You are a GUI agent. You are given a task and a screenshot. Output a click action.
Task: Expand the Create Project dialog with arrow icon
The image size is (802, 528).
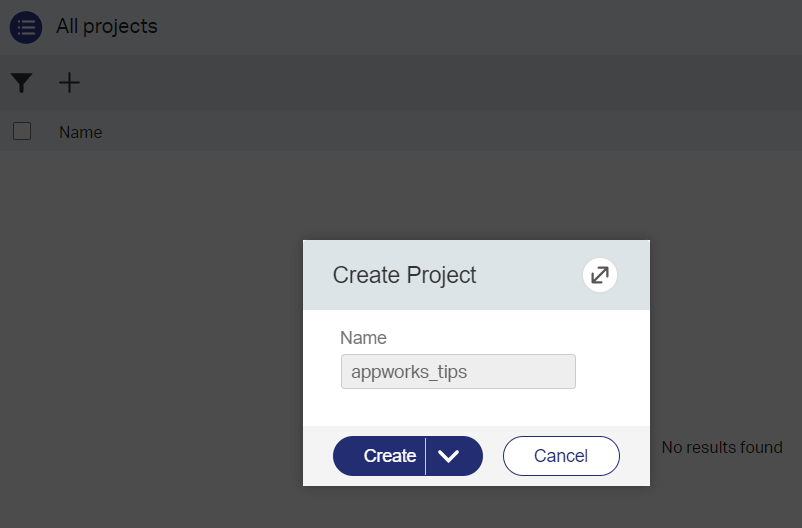pos(600,275)
